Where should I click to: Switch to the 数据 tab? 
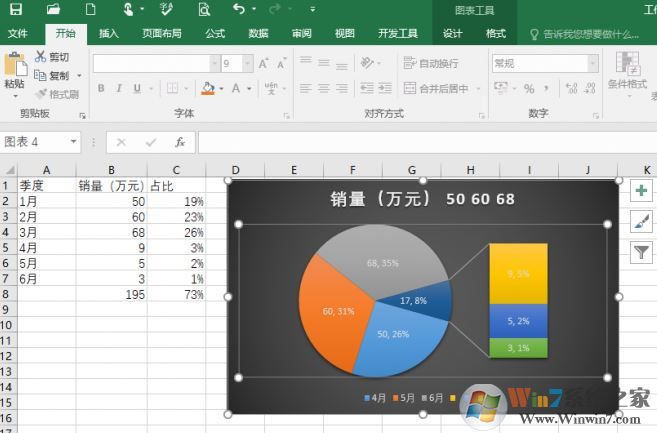coord(259,34)
